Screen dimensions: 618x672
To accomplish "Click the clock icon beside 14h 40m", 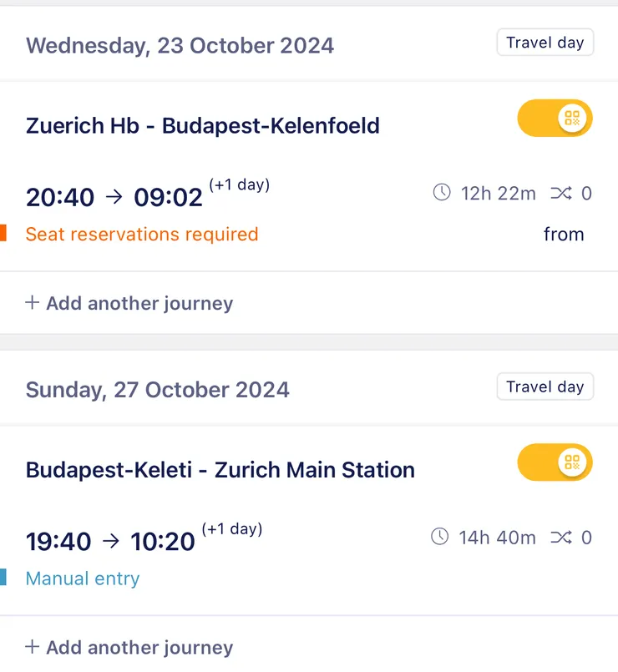I will coord(440,538).
